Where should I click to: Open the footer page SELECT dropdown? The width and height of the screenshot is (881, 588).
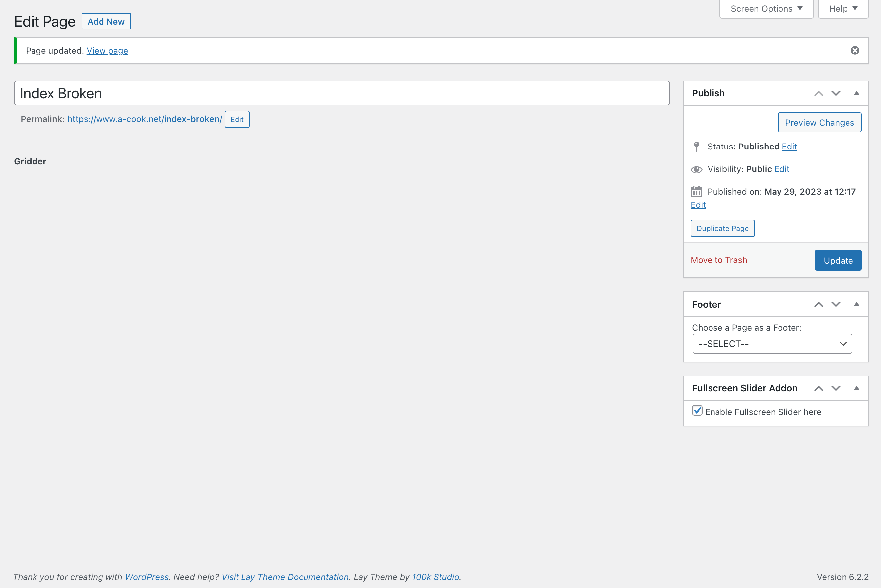[x=772, y=343]
